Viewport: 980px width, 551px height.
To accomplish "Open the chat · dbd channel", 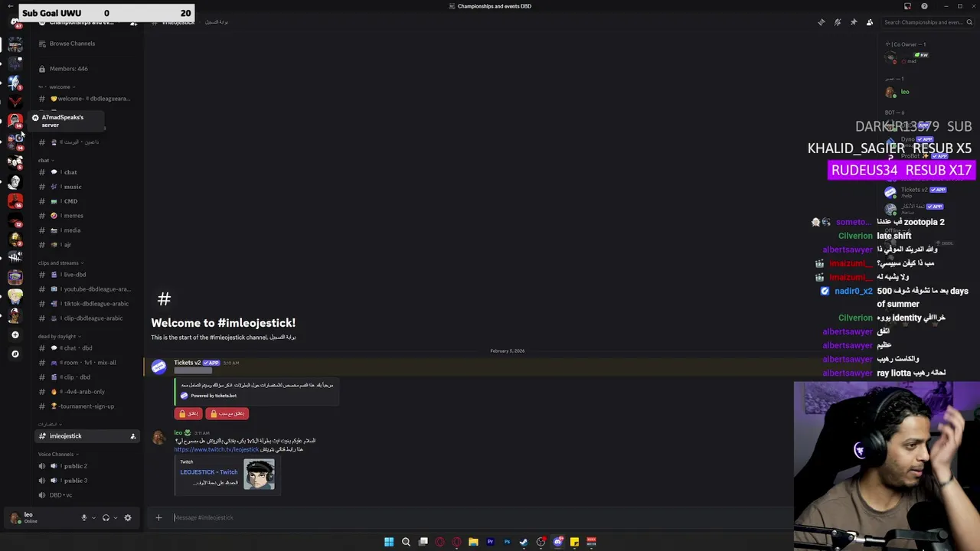I will (x=87, y=348).
